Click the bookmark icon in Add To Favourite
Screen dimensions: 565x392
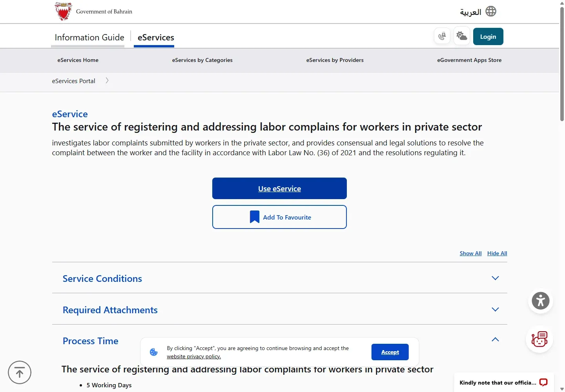point(255,217)
